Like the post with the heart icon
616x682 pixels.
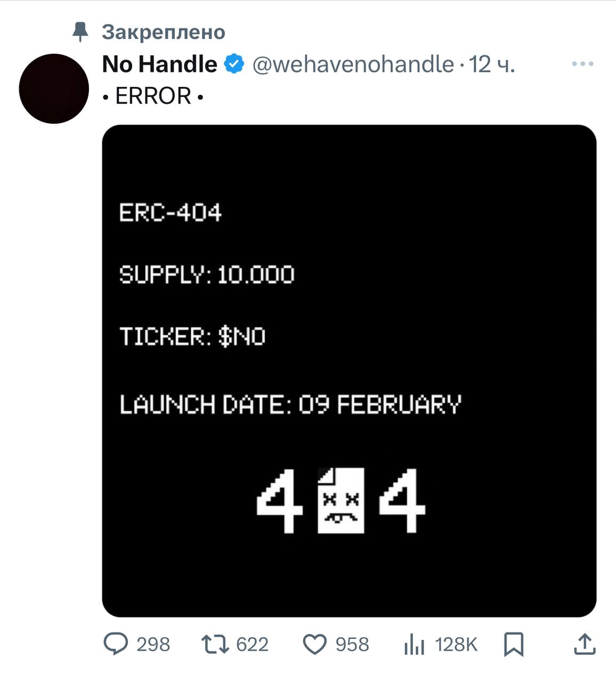tap(314, 644)
